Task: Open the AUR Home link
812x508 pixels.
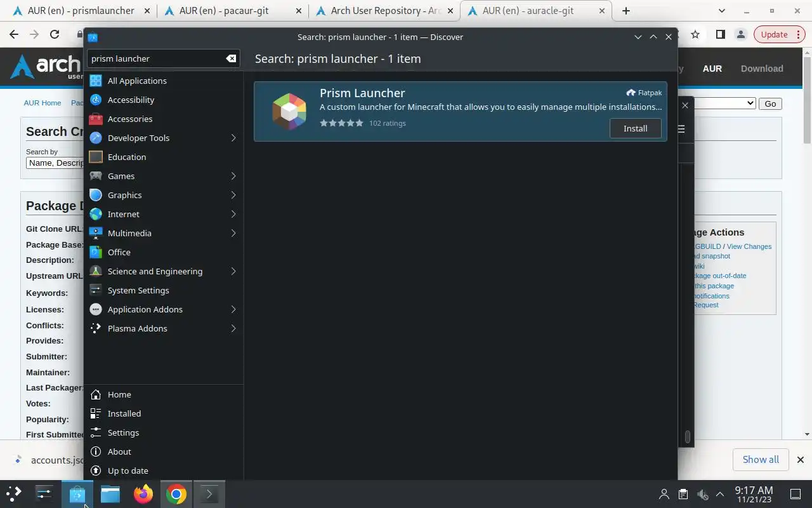Action: coord(43,103)
